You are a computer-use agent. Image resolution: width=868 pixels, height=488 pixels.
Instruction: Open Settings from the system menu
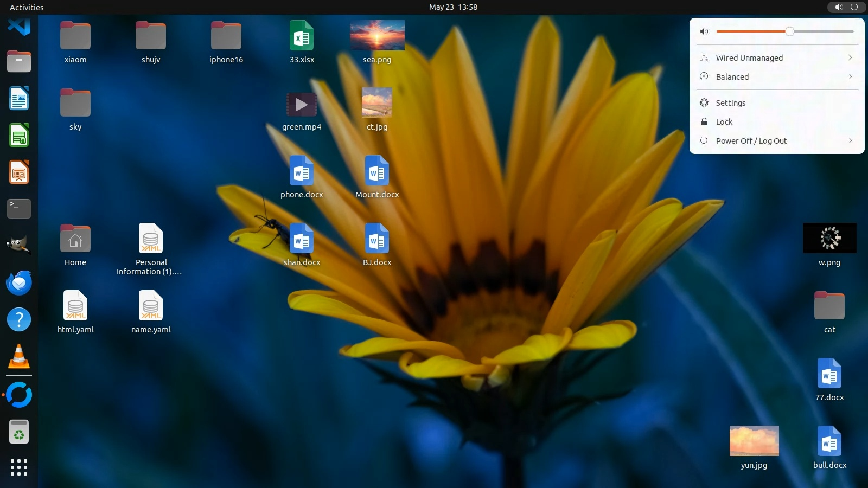[730, 103]
